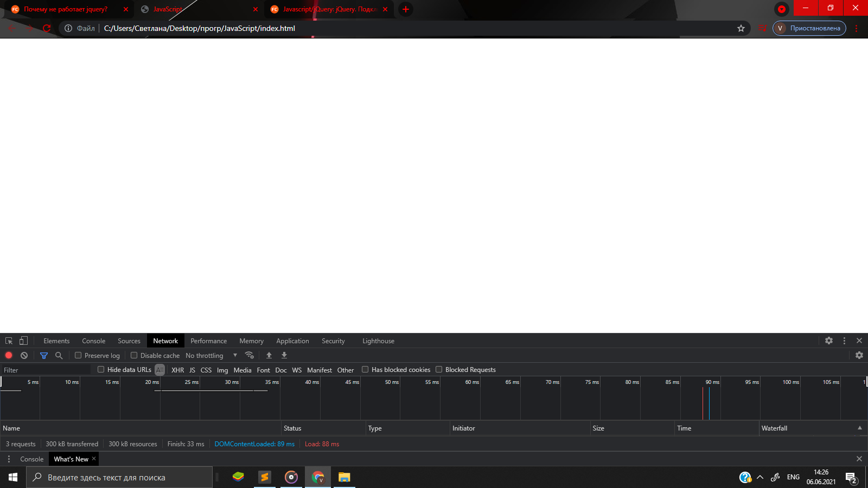The width and height of the screenshot is (868, 488).
Task: Switch to the Elements panel tab
Action: pyautogui.click(x=56, y=341)
